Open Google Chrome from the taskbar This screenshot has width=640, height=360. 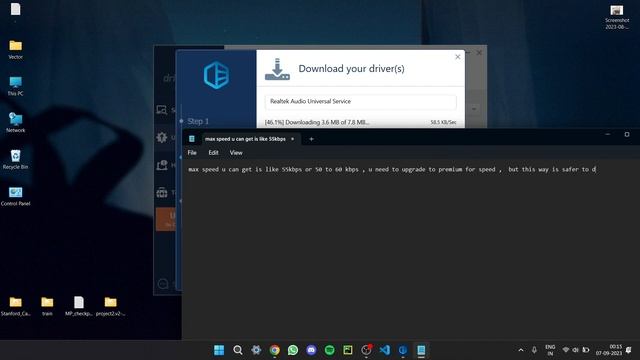[274, 350]
